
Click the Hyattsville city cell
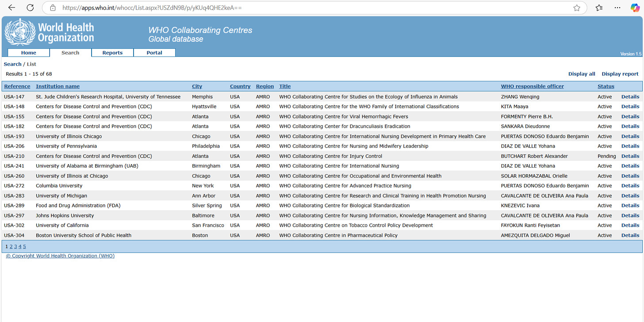pyautogui.click(x=204, y=107)
